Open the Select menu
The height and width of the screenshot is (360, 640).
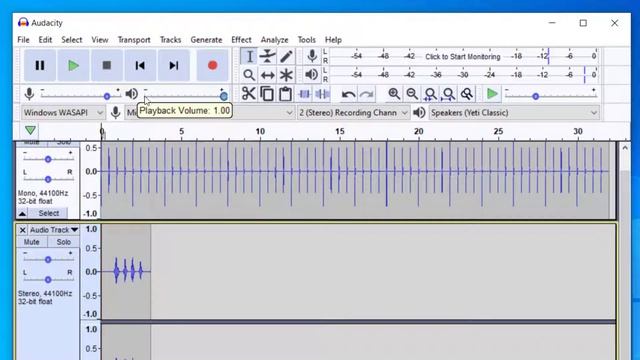[71, 40]
